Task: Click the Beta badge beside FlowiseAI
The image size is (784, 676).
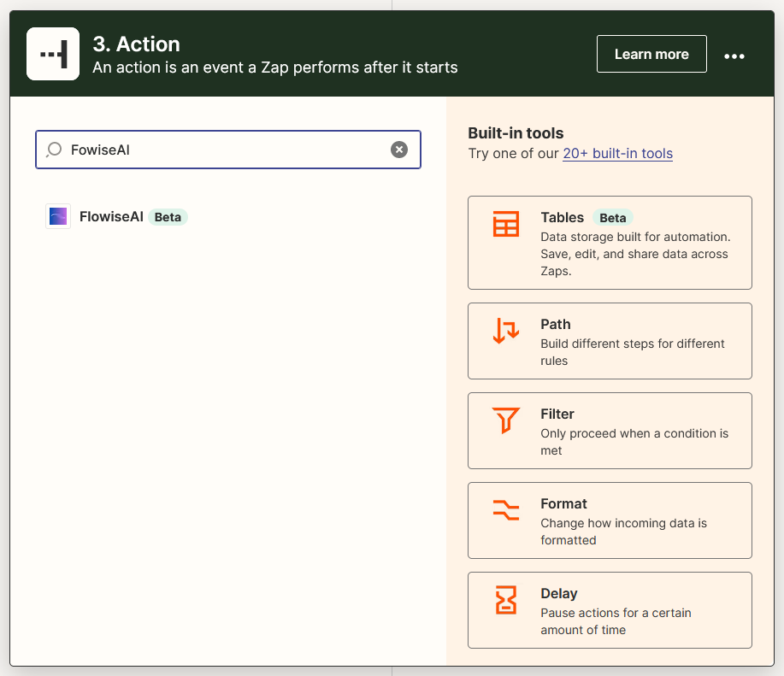Action: (168, 217)
